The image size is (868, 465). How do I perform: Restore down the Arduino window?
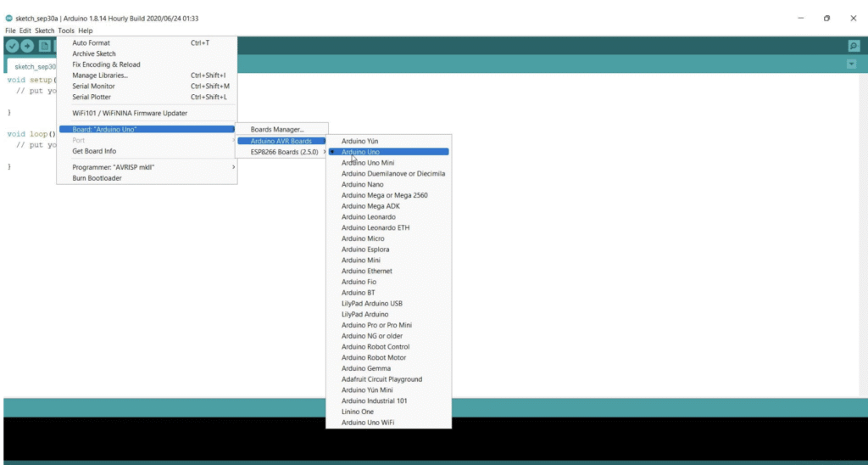pos(826,18)
